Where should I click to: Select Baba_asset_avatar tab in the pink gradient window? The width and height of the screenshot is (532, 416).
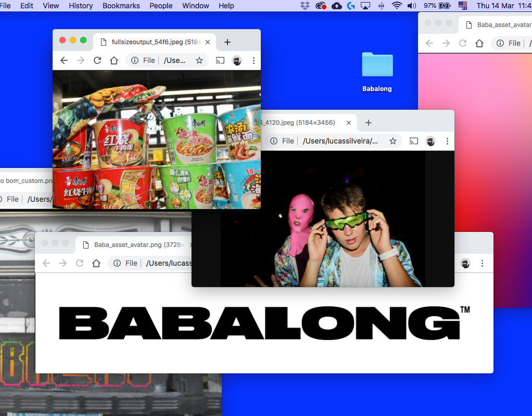coord(496,25)
